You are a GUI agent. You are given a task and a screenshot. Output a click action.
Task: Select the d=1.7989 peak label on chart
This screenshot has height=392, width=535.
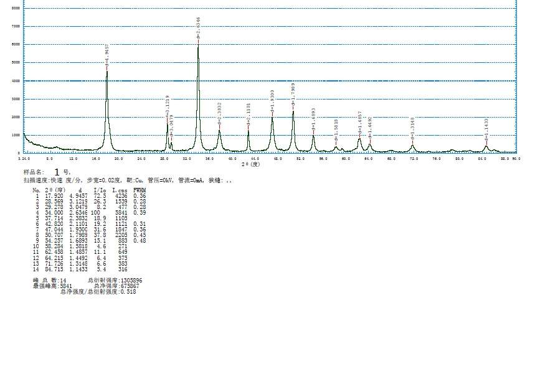tap(293, 93)
